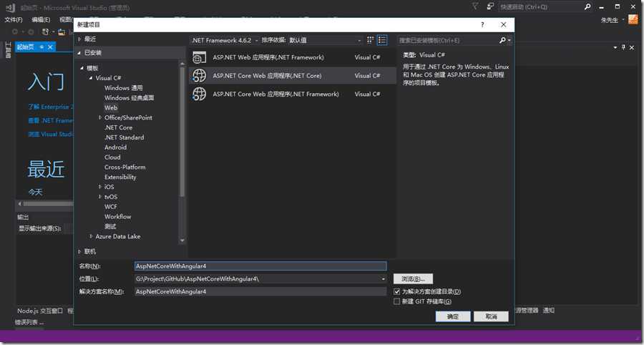Enable the new GIT repository checkbox

coord(396,301)
